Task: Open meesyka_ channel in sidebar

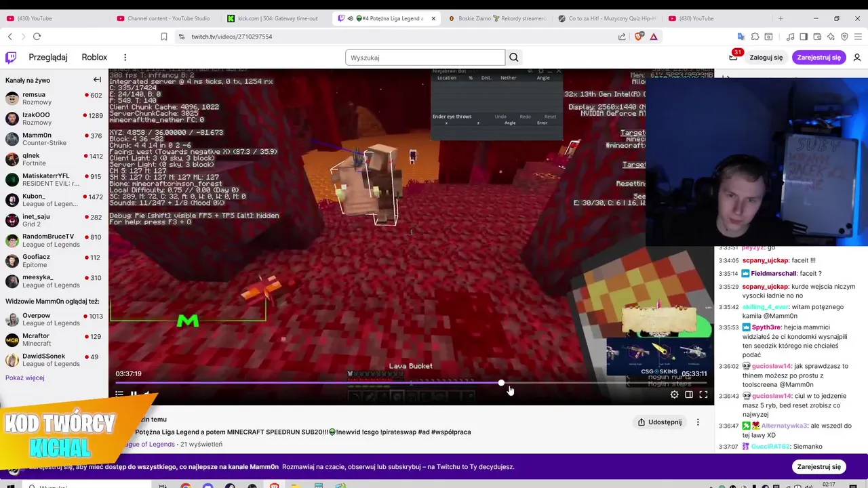Action: click(54, 281)
